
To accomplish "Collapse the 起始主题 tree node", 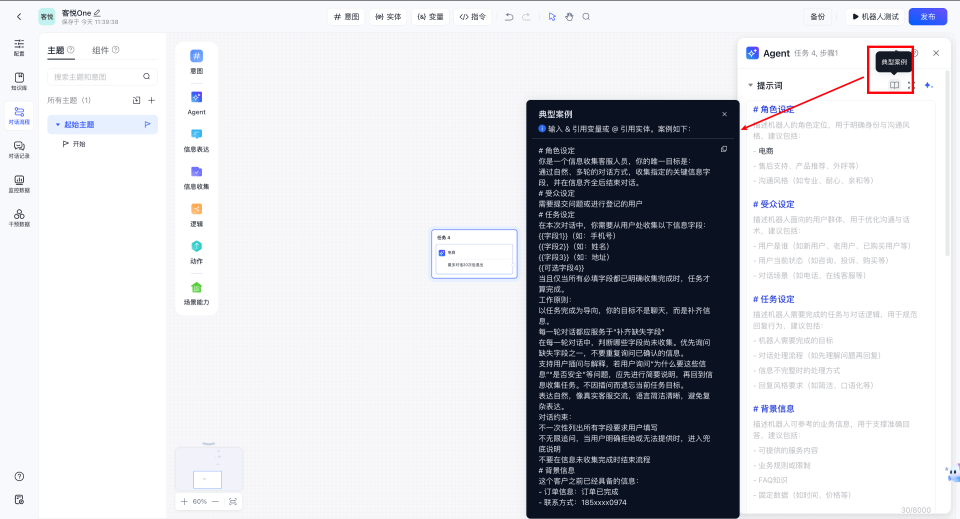I will tap(58, 124).
